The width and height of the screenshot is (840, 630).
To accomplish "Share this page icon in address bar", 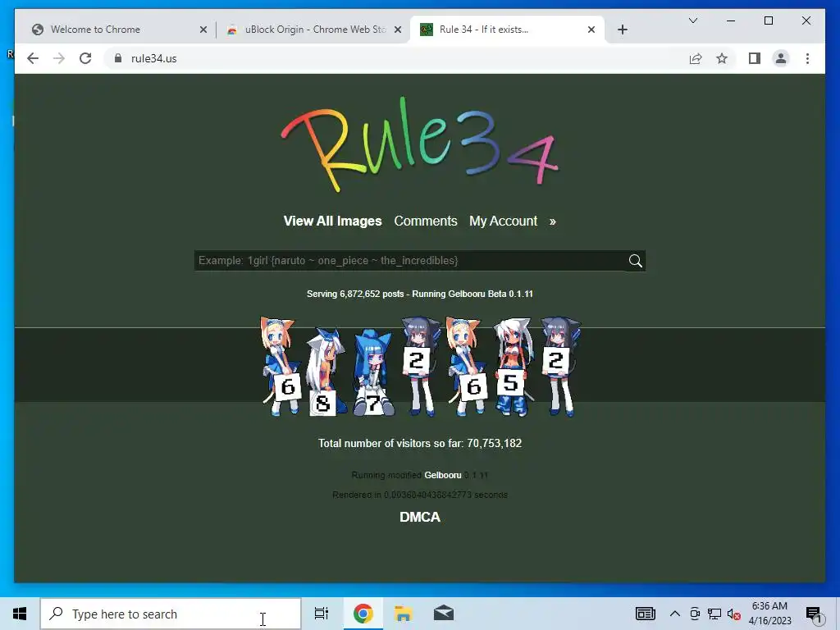I will (x=696, y=58).
